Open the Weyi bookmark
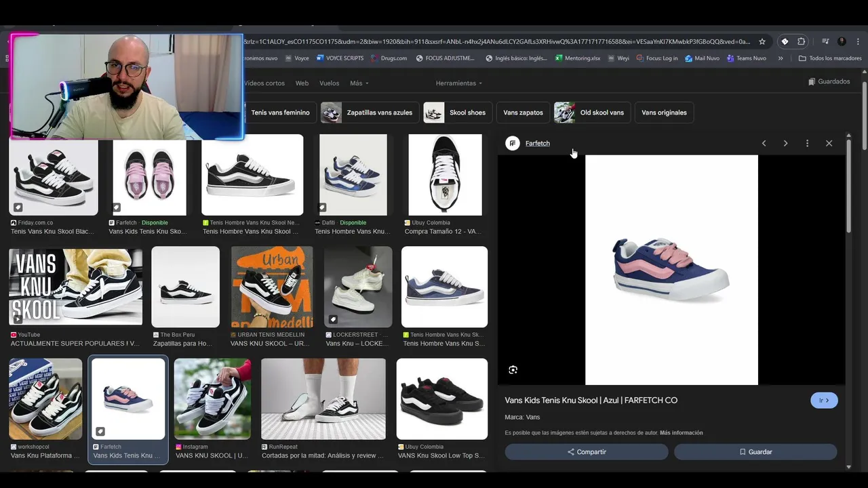Screen dimensions: 868x488 (x=618, y=58)
